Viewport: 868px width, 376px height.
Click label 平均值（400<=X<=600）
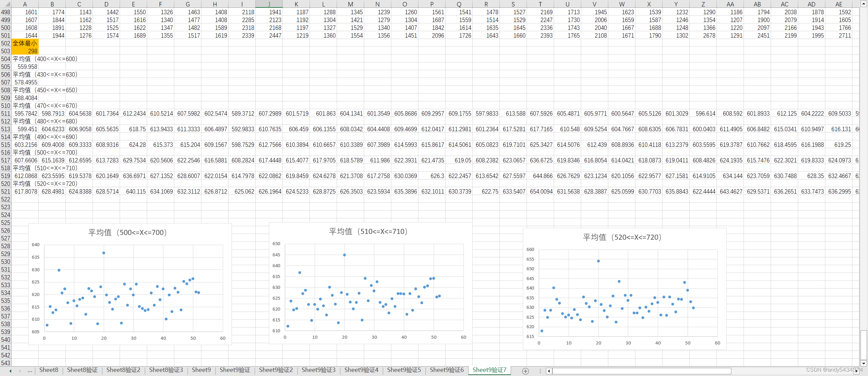pyautogui.click(x=45, y=59)
